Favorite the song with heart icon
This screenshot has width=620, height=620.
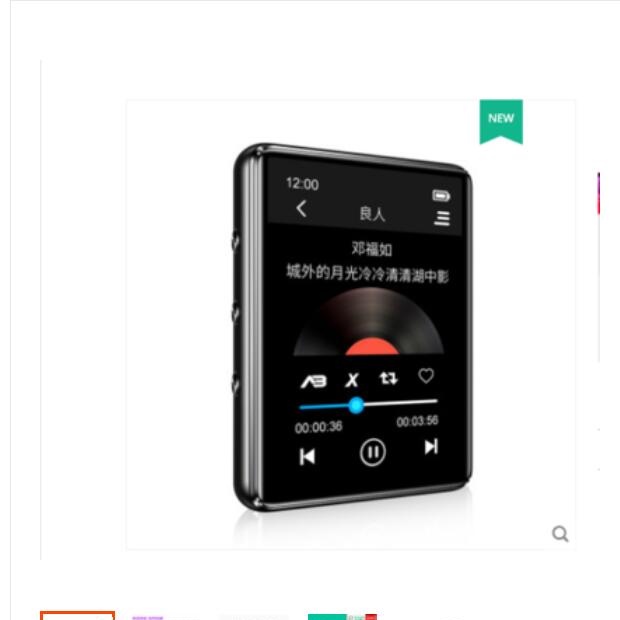[426, 376]
